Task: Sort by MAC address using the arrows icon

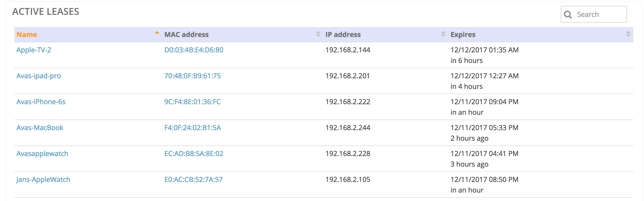Action: pyautogui.click(x=318, y=34)
